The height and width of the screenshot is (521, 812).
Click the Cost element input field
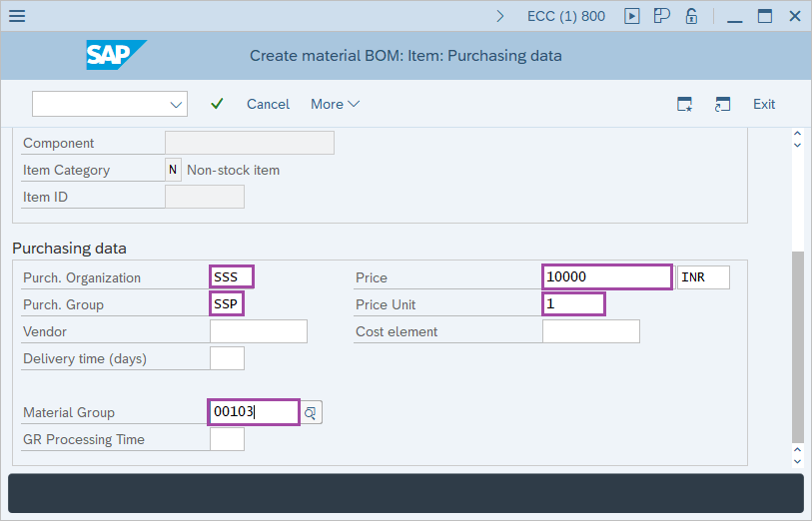[x=590, y=331]
